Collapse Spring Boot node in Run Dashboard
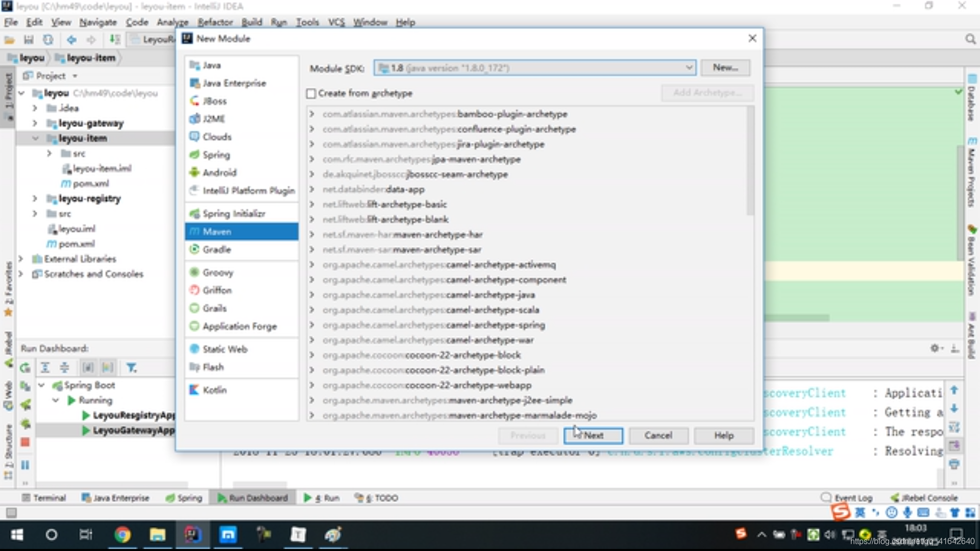Viewport: 980px width, 551px height. (41, 385)
